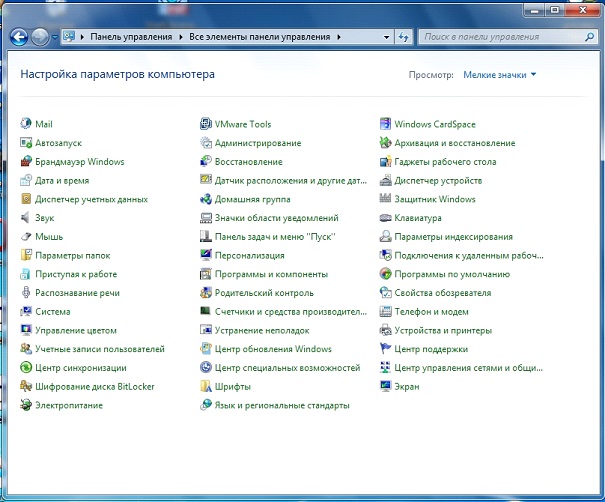
Task: Open Программы и компоненты link
Action: tap(271, 274)
